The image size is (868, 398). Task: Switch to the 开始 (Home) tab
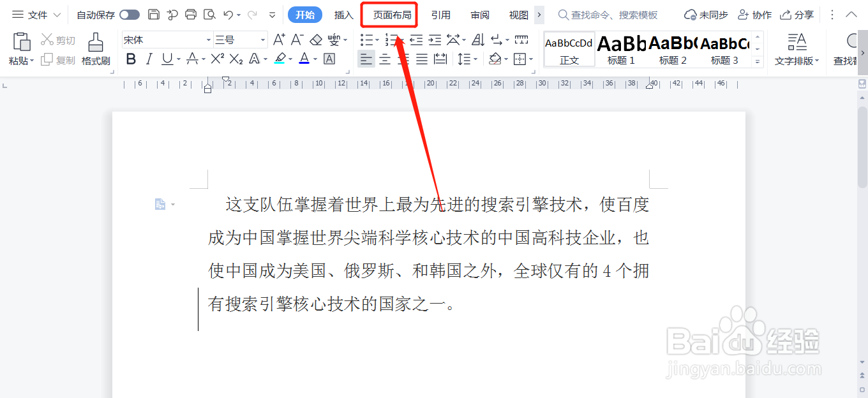point(305,15)
